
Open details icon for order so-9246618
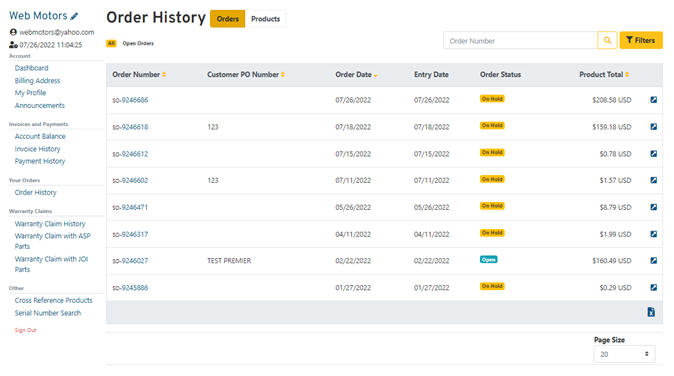click(x=653, y=127)
